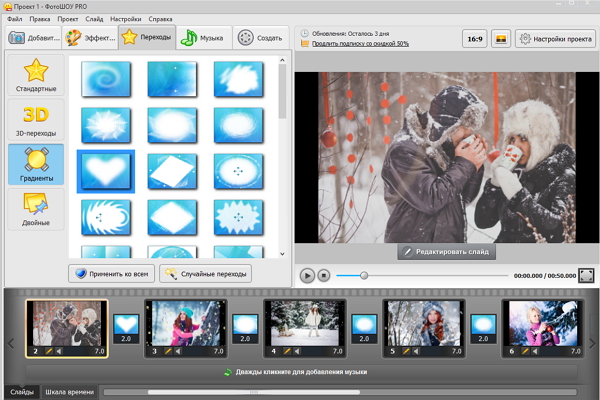Switch to the Музыка tab
This screenshot has width=600, height=400.
[x=204, y=38]
